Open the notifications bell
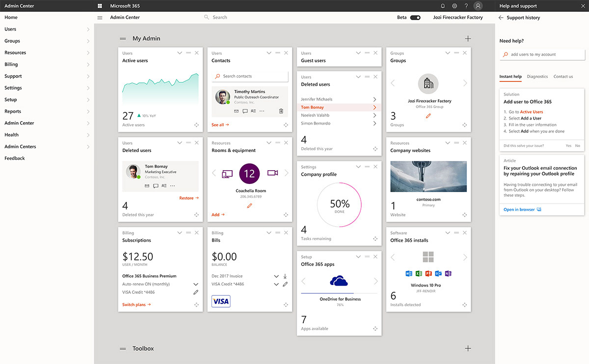Viewport: 589px width, 364px height. point(443,6)
